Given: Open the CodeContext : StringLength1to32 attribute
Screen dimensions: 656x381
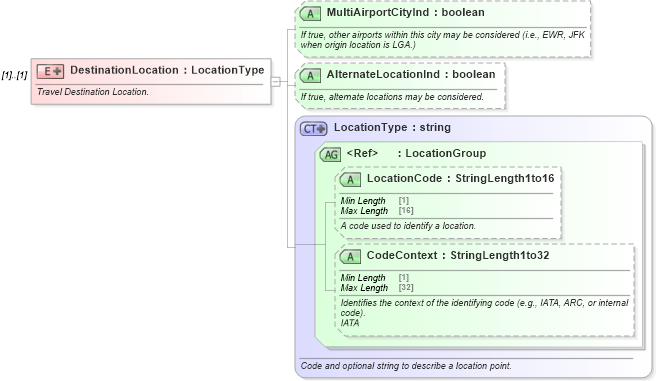Looking at the screenshot, I should [x=458, y=256].
